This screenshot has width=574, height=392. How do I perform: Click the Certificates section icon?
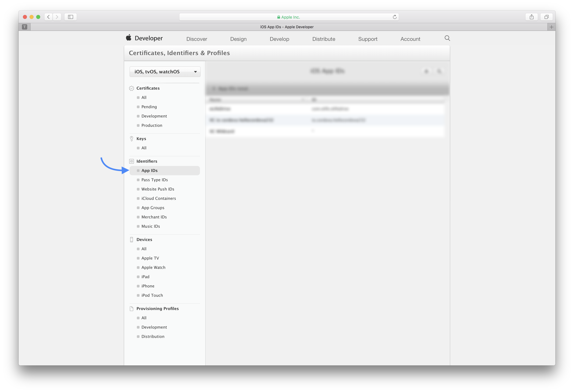click(131, 88)
